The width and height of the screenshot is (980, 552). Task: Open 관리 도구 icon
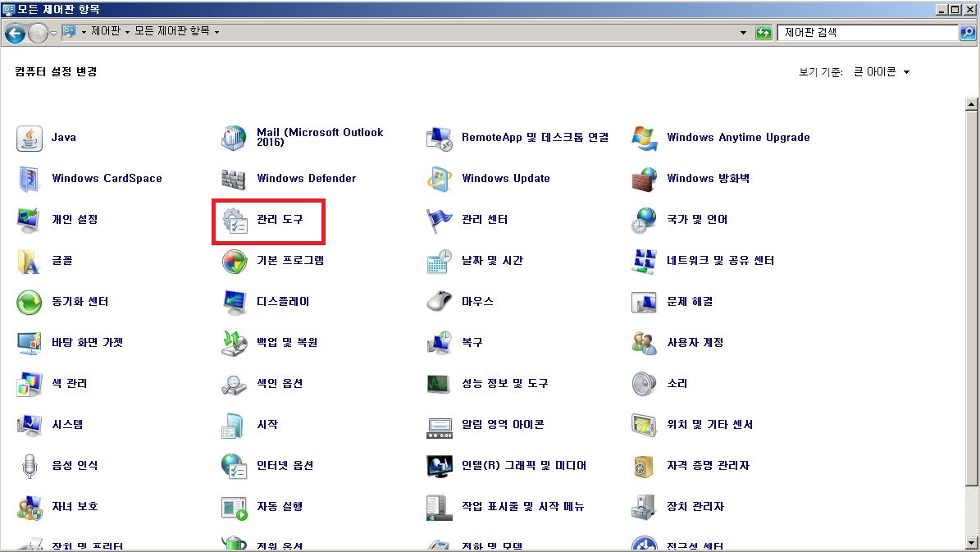coord(234,220)
